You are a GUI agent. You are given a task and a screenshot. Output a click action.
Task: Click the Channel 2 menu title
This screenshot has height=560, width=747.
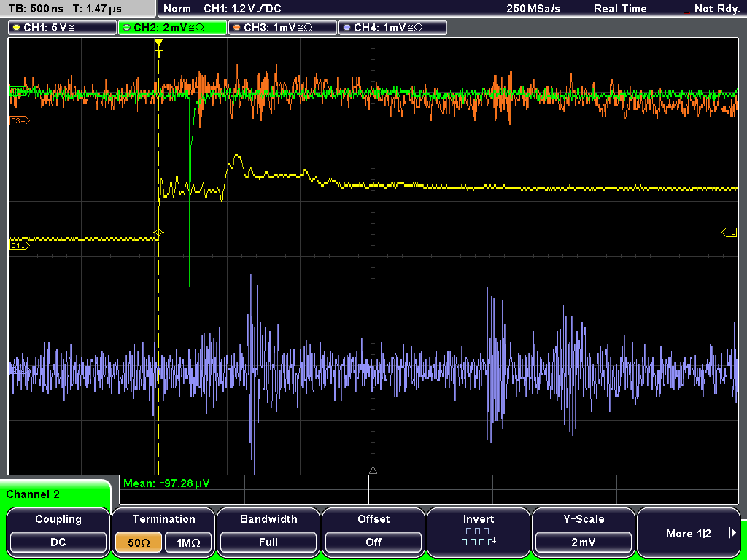[x=33, y=494]
